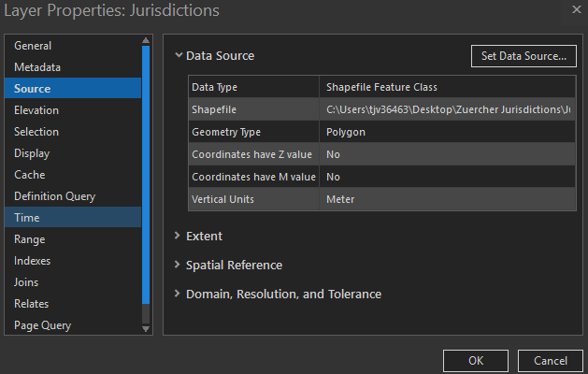Switch to the Metadata tab
The image size is (588, 374).
click(x=37, y=67)
